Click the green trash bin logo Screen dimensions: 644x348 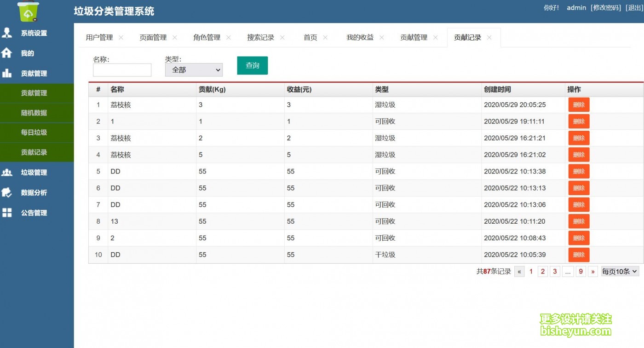[x=29, y=12]
